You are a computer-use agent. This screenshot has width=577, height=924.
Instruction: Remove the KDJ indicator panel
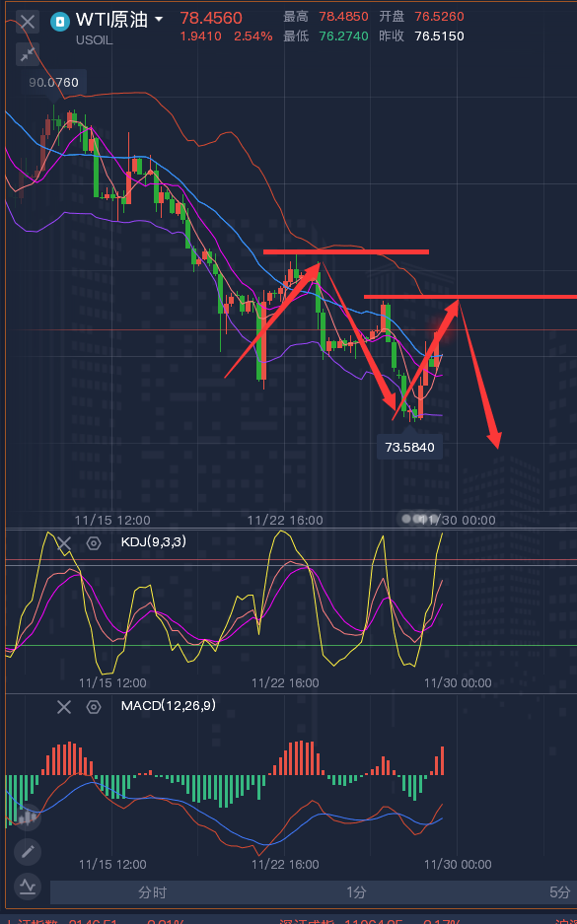64,542
